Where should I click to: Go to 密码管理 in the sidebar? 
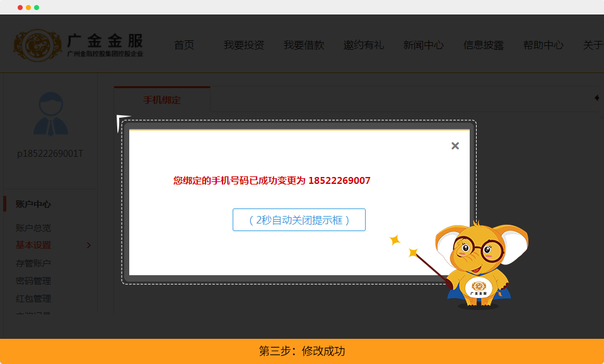(33, 281)
